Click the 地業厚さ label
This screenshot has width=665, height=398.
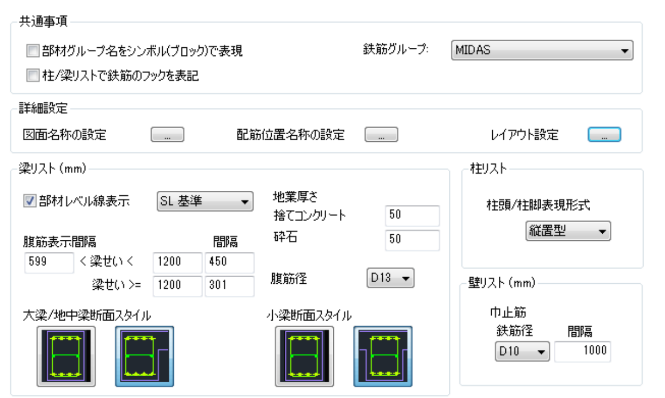(295, 196)
